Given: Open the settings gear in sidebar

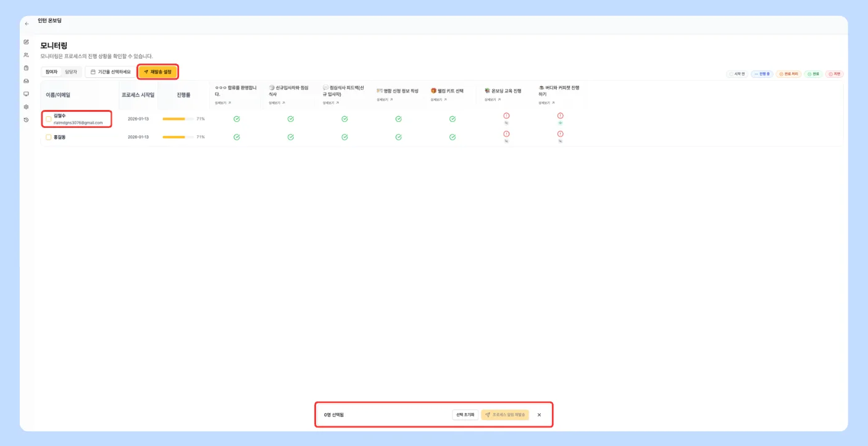Looking at the screenshot, I should click(26, 107).
